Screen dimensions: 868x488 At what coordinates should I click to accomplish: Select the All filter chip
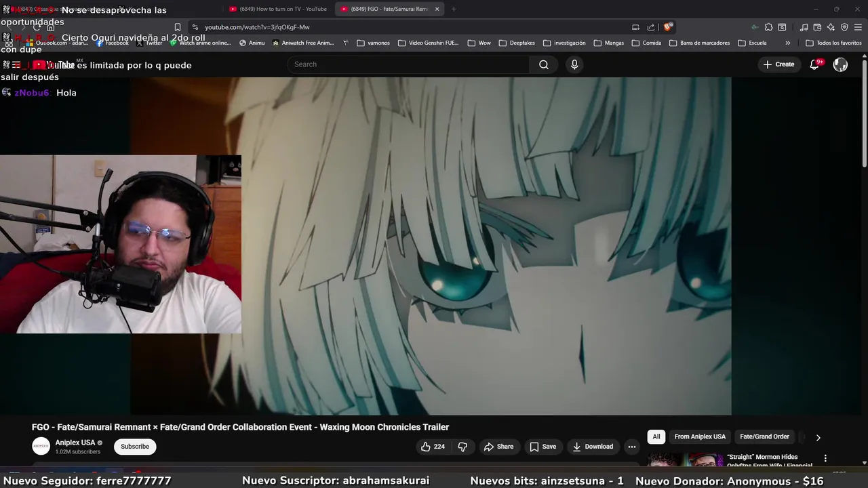click(x=656, y=436)
